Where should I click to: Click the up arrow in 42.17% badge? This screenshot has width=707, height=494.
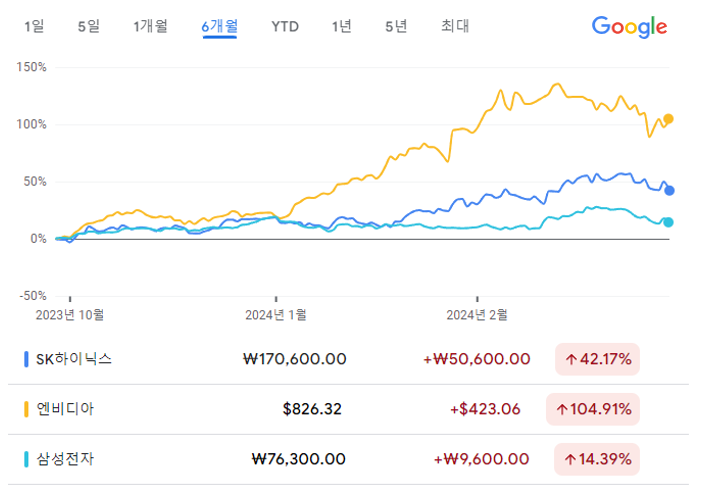click(571, 360)
